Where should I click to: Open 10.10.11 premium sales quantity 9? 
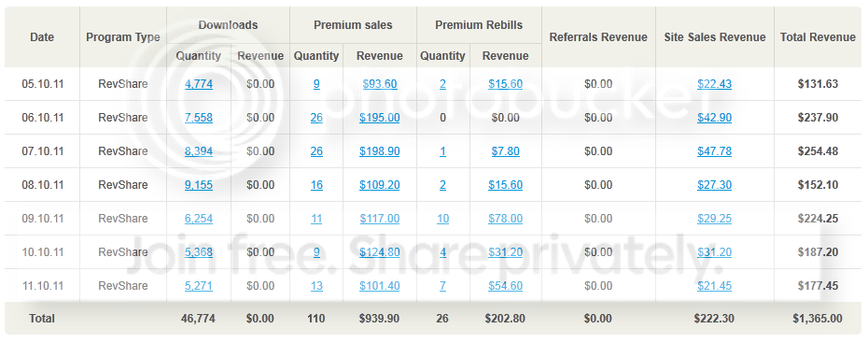pos(316,252)
